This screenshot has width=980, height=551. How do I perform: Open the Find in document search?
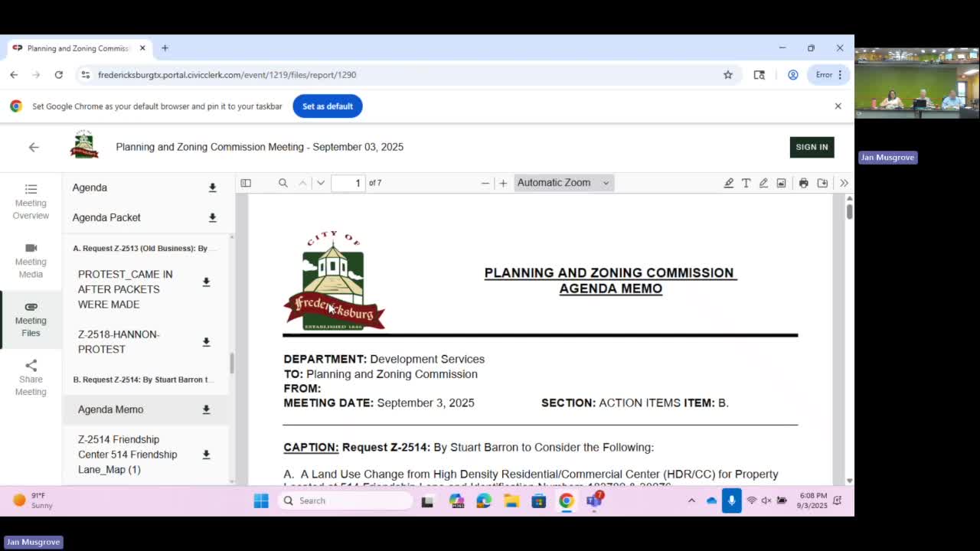coord(283,182)
